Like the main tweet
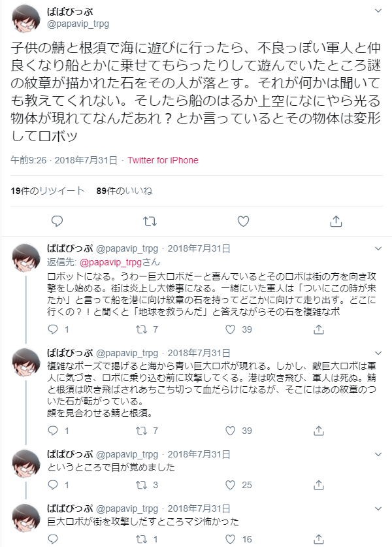This screenshot has width=392, height=547. pos(243,222)
